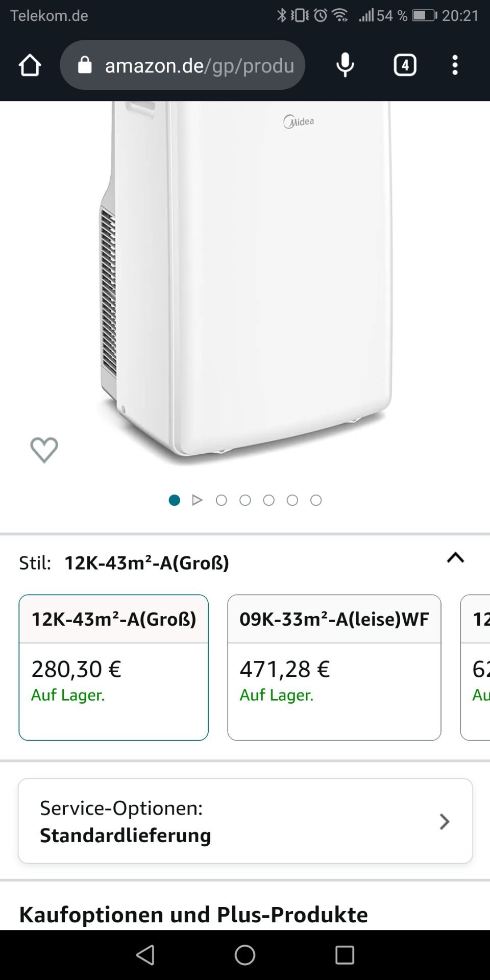The image size is (490, 980).
Task: Tap the Android back navigation button
Action: point(145,955)
